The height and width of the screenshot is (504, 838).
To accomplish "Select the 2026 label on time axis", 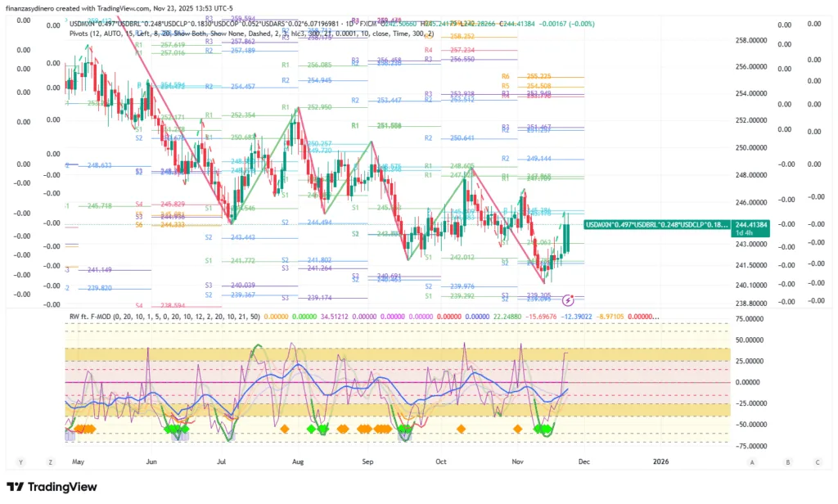I will point(660,461).
